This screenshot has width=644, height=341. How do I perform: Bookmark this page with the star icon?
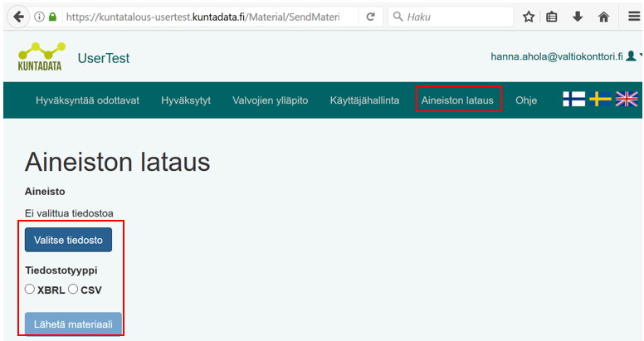pyautogui.click(x=529, y=17)
